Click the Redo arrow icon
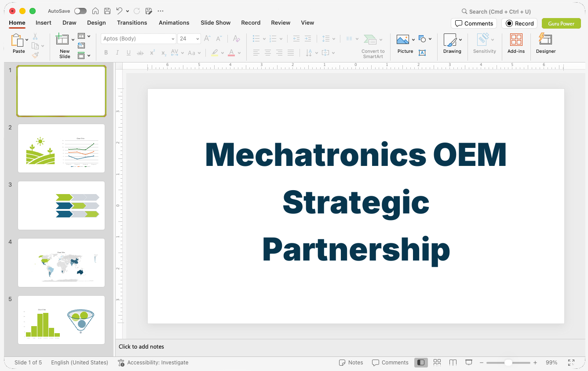 pyautogui.click(x=137, y=11)
